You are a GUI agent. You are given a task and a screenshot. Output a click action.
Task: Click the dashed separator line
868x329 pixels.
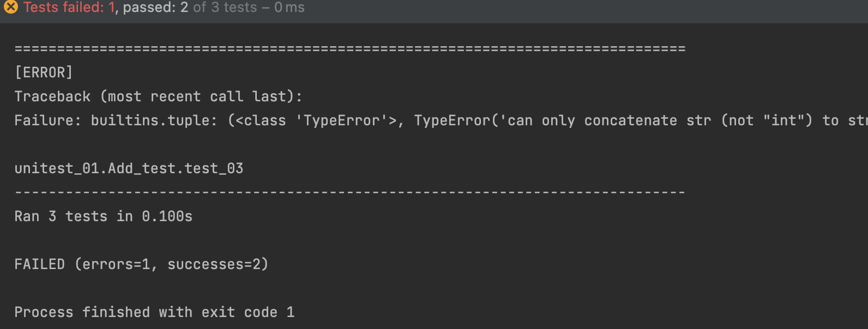click(349, 192)
